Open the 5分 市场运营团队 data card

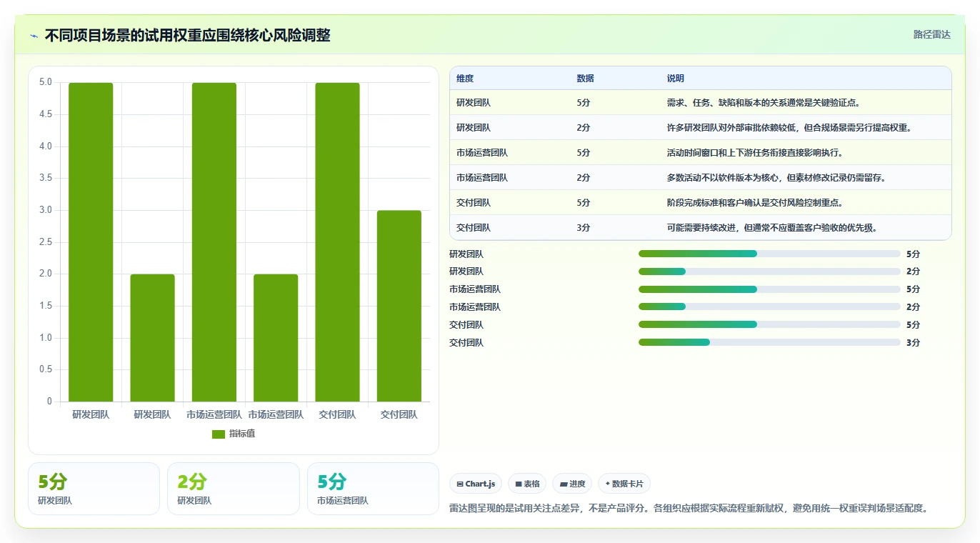click(x=373, y=489)
